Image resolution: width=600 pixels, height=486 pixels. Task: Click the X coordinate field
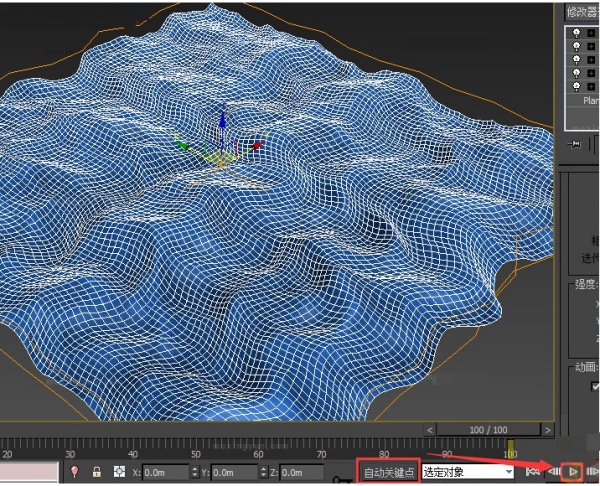pyautogui.click(x=166, y=473)
